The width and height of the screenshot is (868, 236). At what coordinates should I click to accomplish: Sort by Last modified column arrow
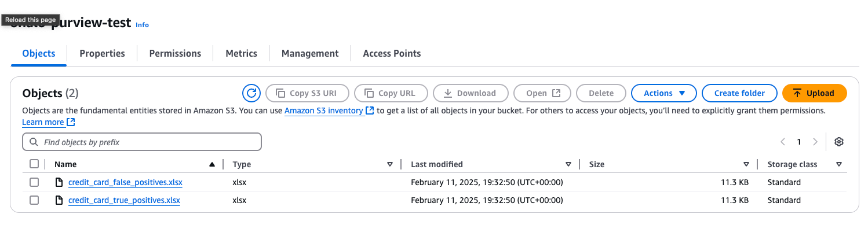pyautogui.click(x=568, y=164)
